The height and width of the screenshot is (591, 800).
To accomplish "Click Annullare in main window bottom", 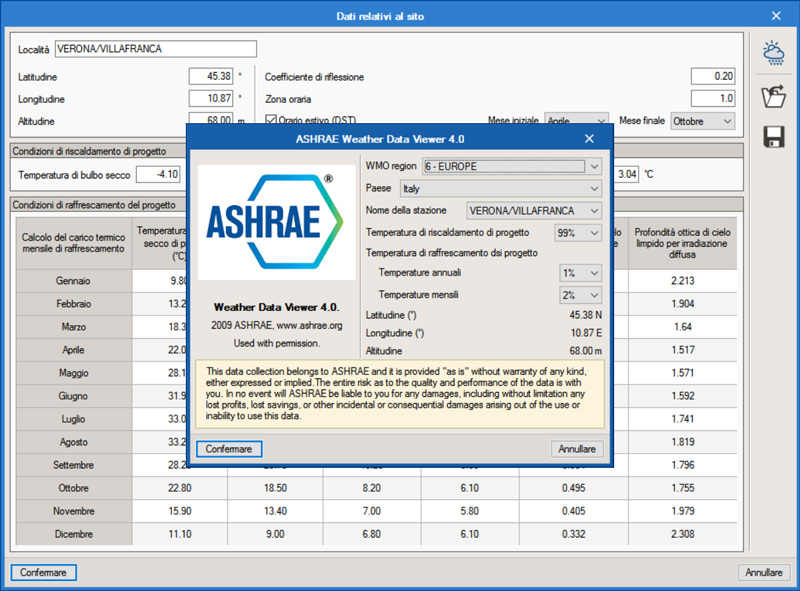I will click(x=764, y=573).
